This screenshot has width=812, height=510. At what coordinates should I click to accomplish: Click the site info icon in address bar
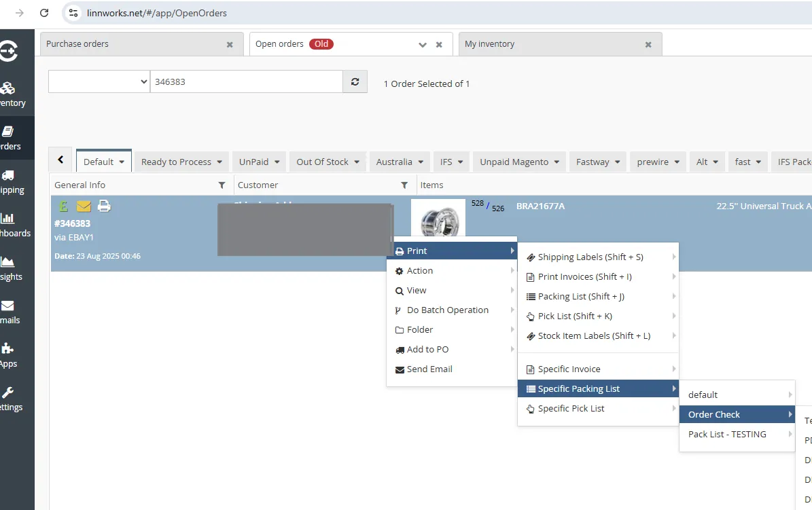tap(73, 13)
